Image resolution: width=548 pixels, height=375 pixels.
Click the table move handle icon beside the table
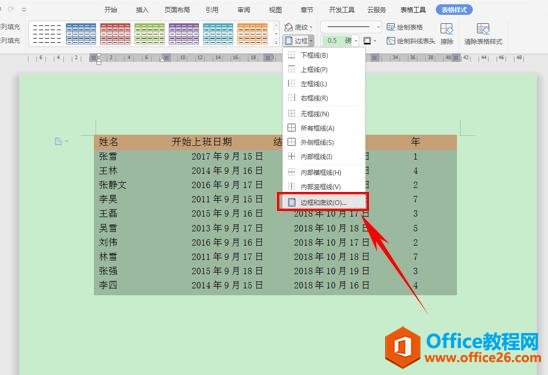coord(58,141)
